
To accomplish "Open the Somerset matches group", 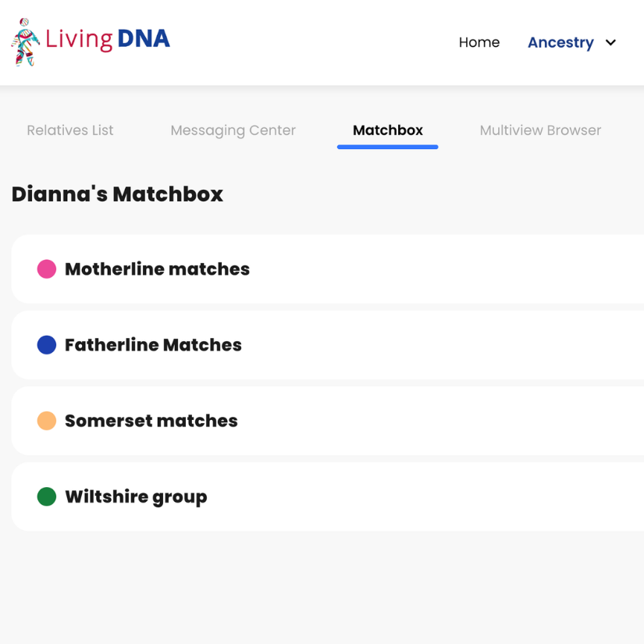I will click(x=151, y=420).
